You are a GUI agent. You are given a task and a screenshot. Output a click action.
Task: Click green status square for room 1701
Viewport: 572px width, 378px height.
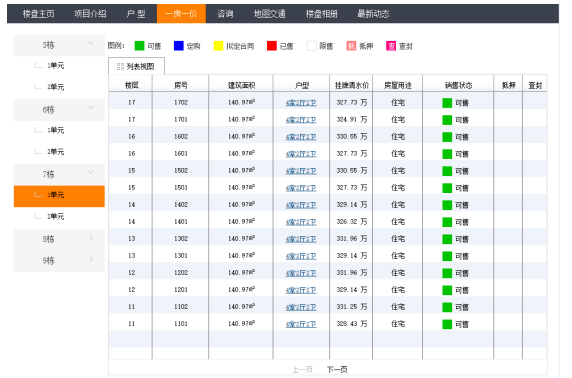pos(447,120)
